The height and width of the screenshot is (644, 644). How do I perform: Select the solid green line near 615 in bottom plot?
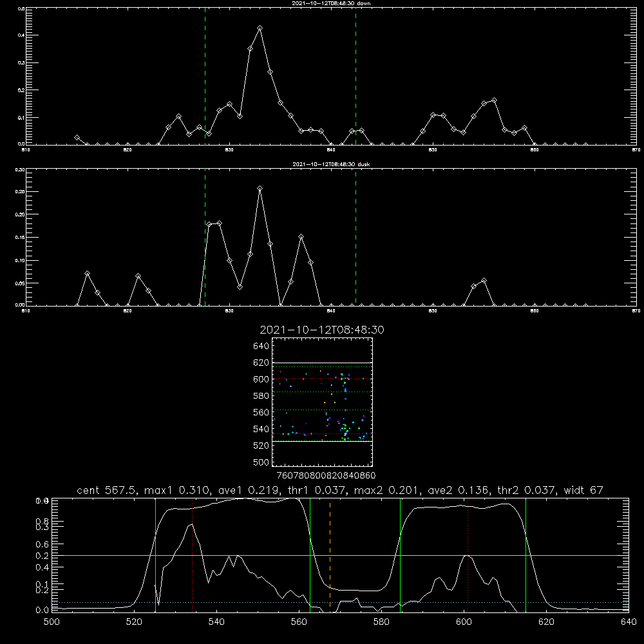(526, 555)
